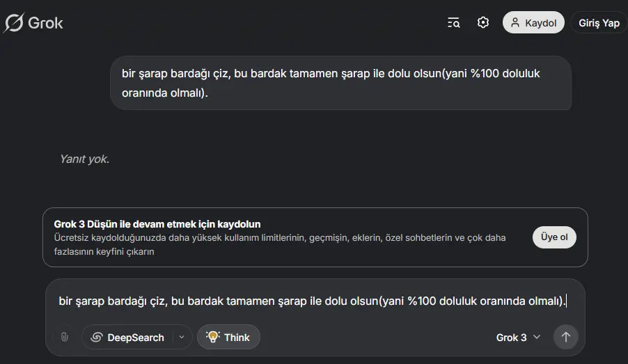The height and width of the screenshot is (364, 628).
Task: Open the Grok 3 model selector
Action: (x=518, y=337)
